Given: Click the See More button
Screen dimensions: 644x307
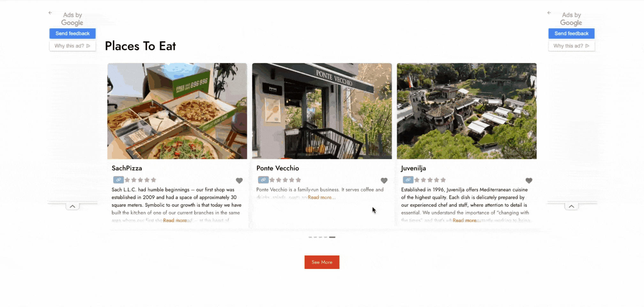Looking at the screenshot, I should (322, 262).
